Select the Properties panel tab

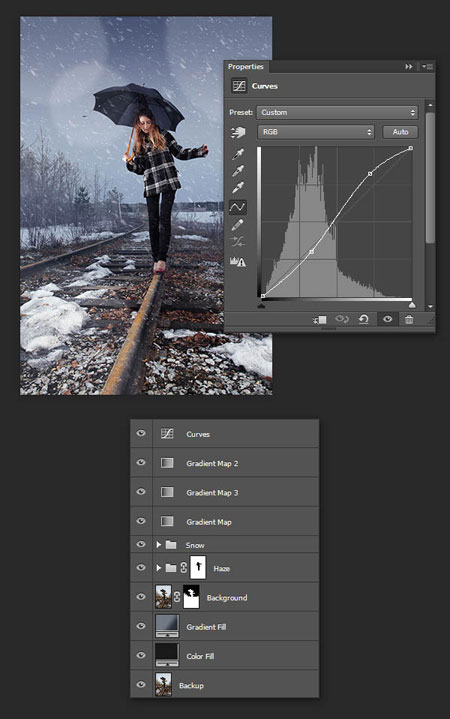(x=246, y=66)
